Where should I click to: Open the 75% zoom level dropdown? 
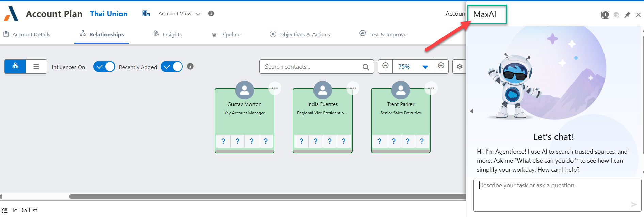425,67
